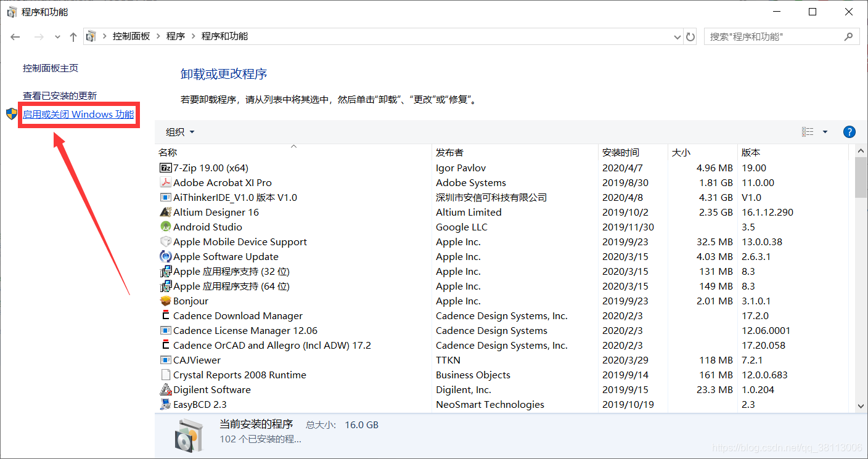Screen dimensions: 868x459
Task: Open 控制面板主页 link
Action: point(51,68)
